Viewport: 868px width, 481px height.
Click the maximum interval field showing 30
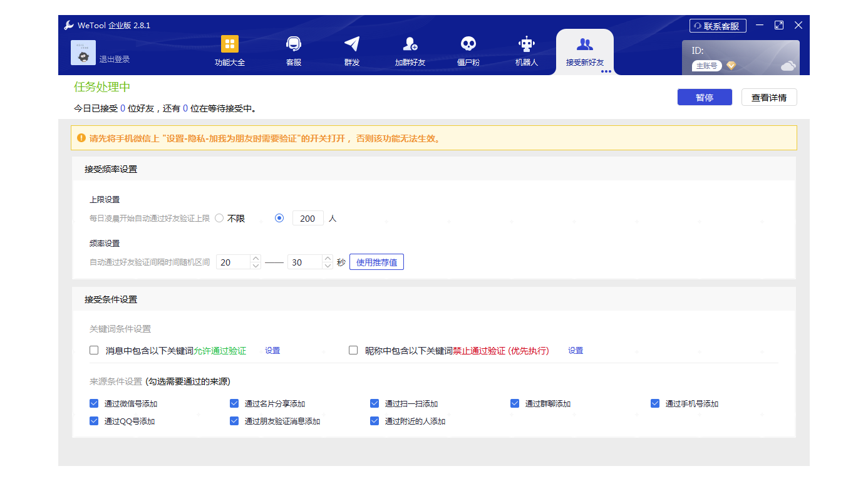305,262
